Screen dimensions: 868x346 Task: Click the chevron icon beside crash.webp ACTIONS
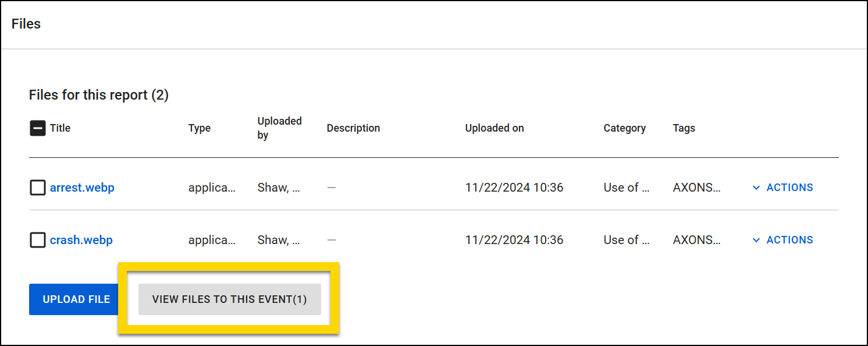click(x=756, y=239)
